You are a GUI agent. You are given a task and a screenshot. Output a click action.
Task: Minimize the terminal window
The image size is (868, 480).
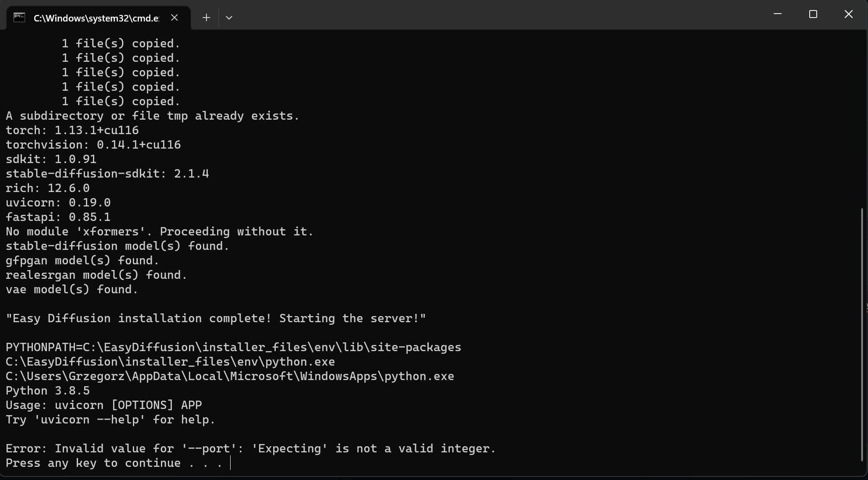(778, 14)
